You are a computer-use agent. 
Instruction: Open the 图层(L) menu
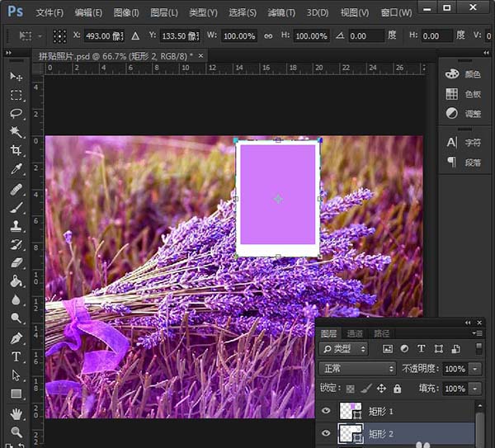tap(165, 12)
